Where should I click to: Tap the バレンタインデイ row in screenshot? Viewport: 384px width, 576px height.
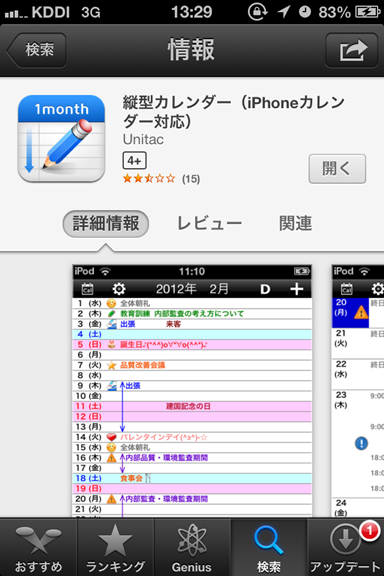point(192,437)
